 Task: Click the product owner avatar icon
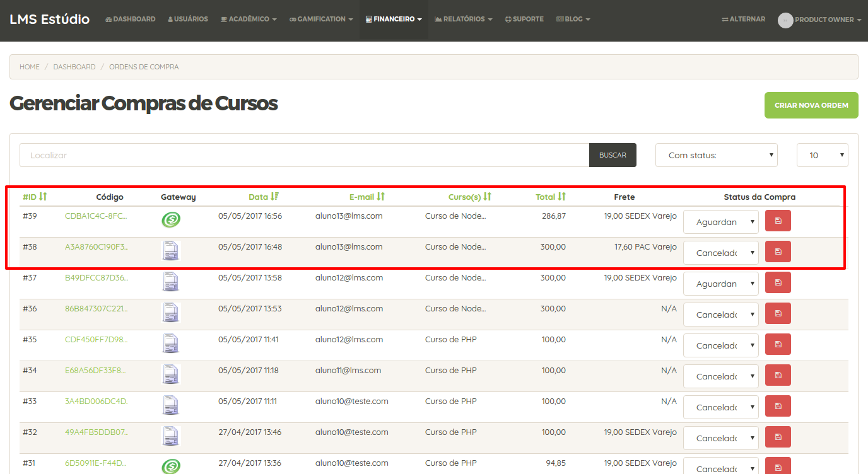click(x=785, y=20)
